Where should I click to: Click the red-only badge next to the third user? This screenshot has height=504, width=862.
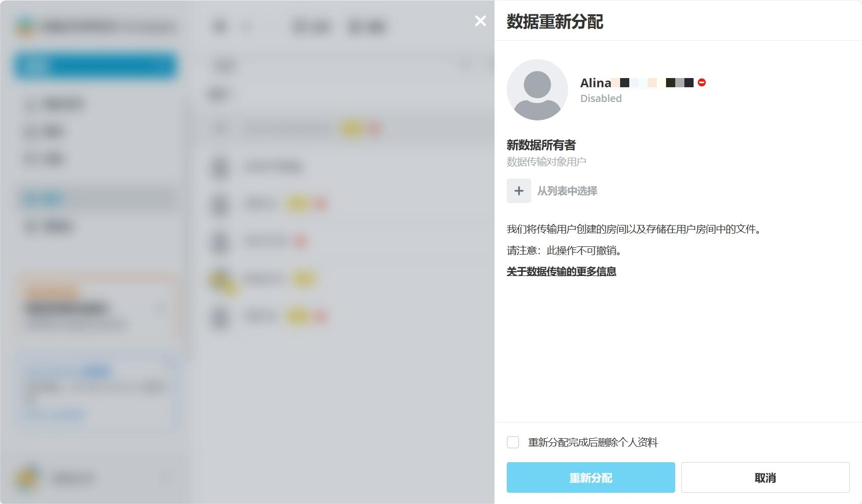click(300, 241)
